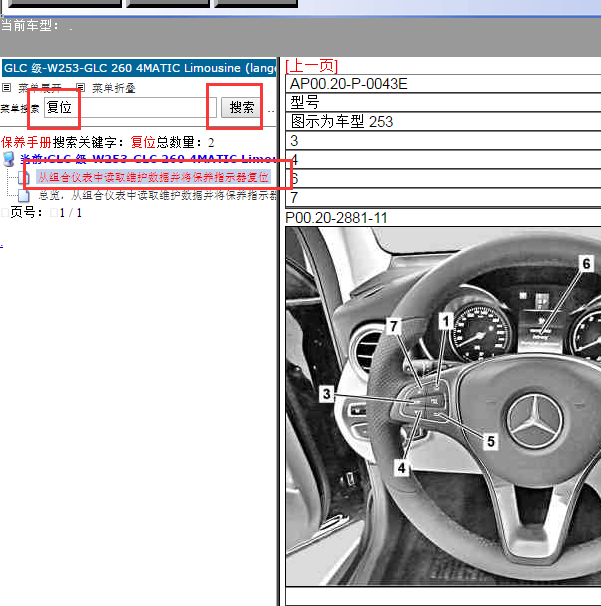Click the table row labeled 7

point(443,197)
